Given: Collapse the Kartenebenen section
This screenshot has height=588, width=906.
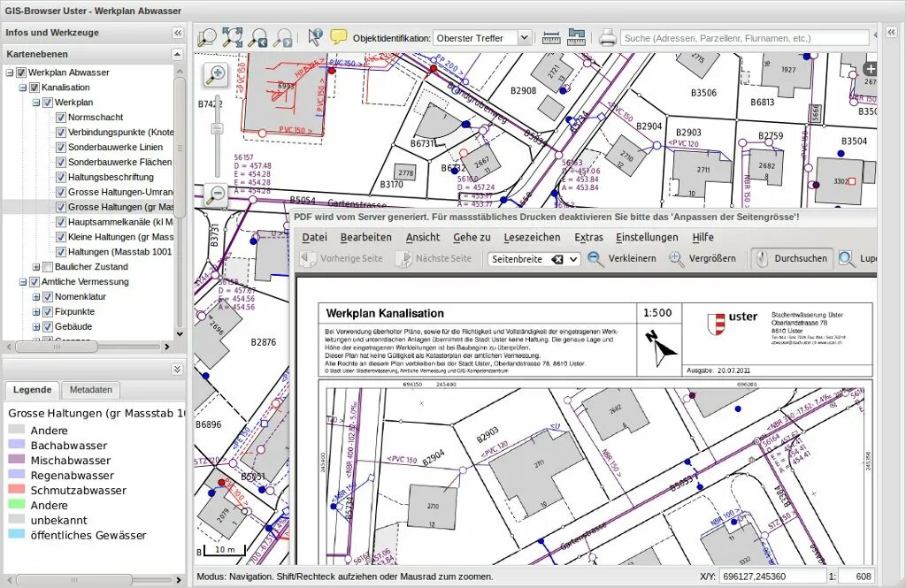Looking at the screenshot, I should pyautogui.click(x=177, y=54).
